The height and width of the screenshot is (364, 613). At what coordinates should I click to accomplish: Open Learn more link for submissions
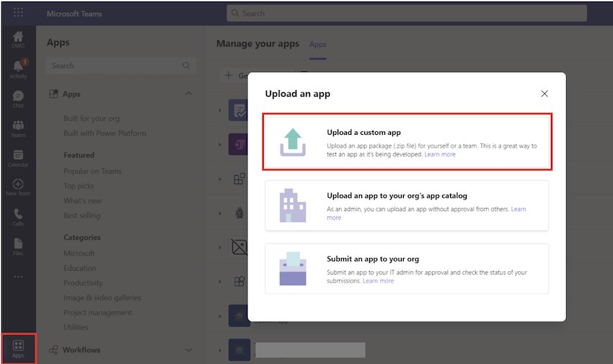(x=378, y=281)
